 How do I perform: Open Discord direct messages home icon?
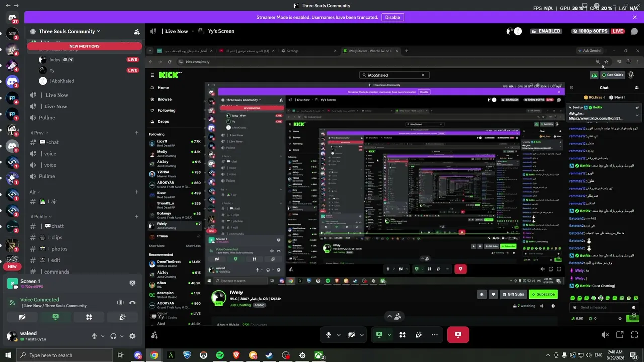point(12,18)
